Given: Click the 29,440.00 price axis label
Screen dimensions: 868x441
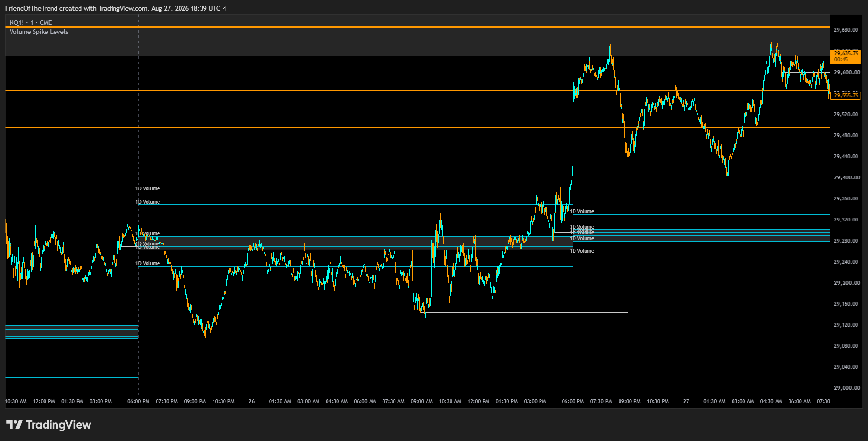Looking at the screenshot, I should [846, 156].
